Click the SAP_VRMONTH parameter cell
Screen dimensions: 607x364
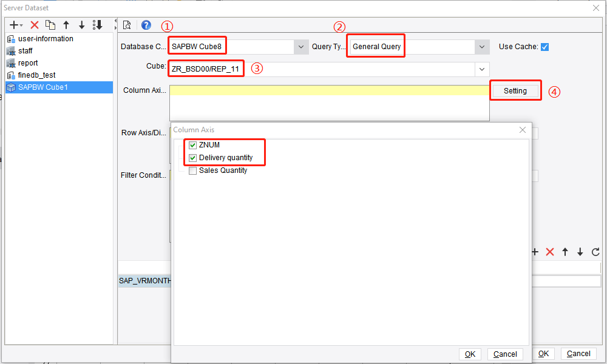pyautogui.click(x=144, y=280)
